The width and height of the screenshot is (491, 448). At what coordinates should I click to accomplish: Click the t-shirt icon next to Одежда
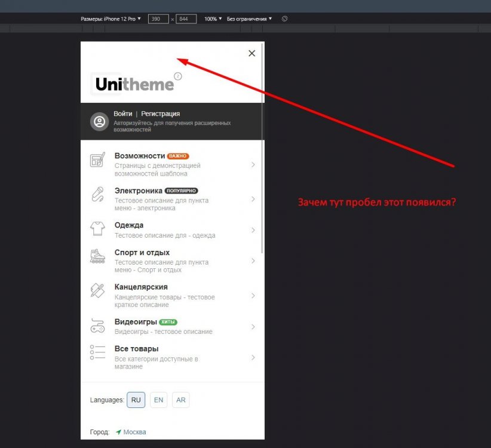click(97, 229)
